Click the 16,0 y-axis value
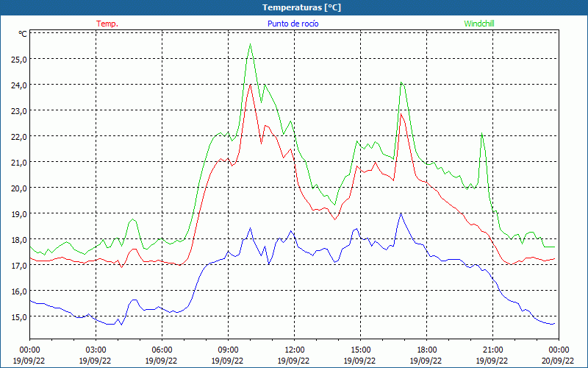Viewport: 588px width, 368px height. pos(20,291)
